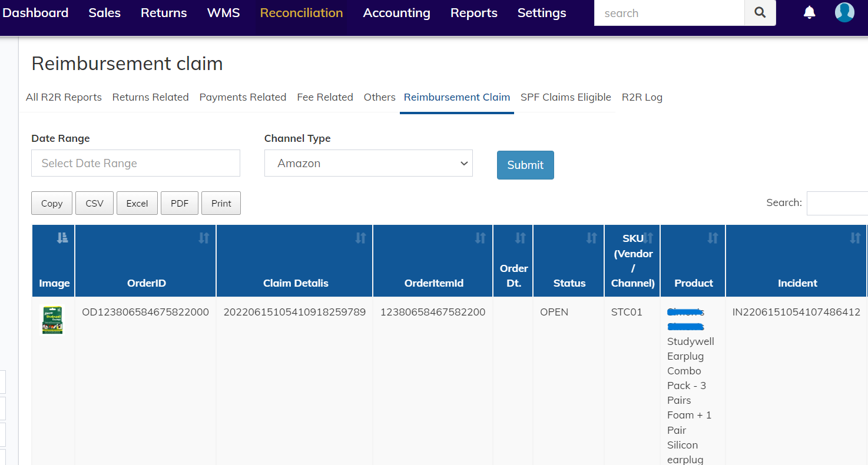Open the Studywell earplug product thumbnail
The image size is (868, 465).
[x=52, y=320]
